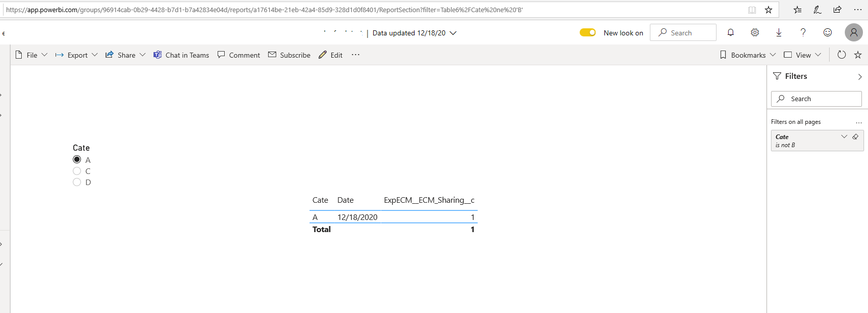This screenshot has width=868, height=313.
Task: Open the Share dropdown
Action: [125, 55]
